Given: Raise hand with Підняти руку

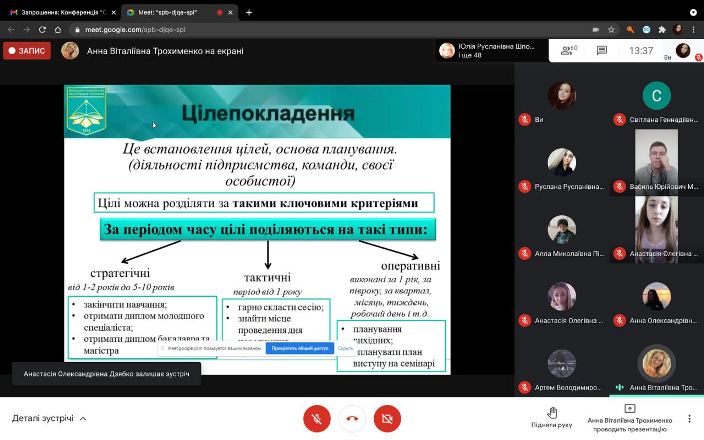Looking at the screenshot, I should tap(551, 418).
